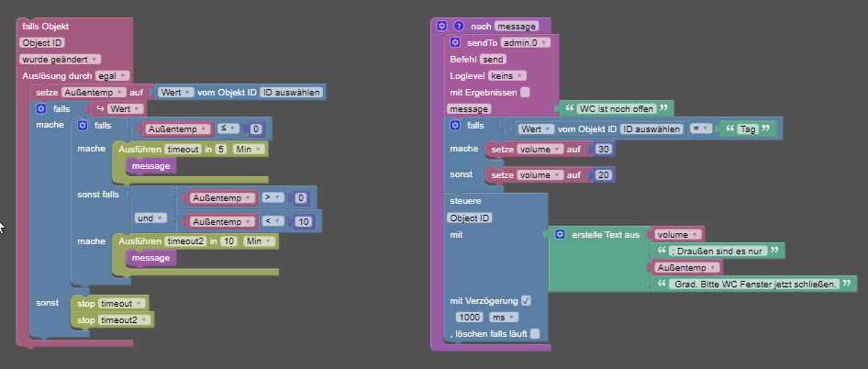The image size is (868, 369).
Task: Click 'ID auswählen' in setze Außentemp block
Action: click(291, 93)
